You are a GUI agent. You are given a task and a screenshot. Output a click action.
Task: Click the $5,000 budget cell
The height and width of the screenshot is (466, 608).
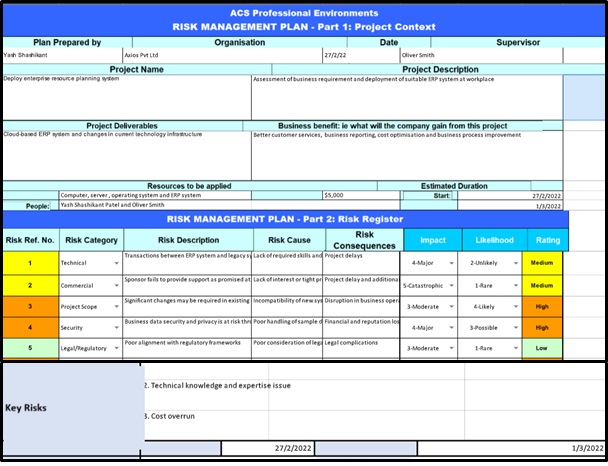pyautogui.click(x=361, y=195)
